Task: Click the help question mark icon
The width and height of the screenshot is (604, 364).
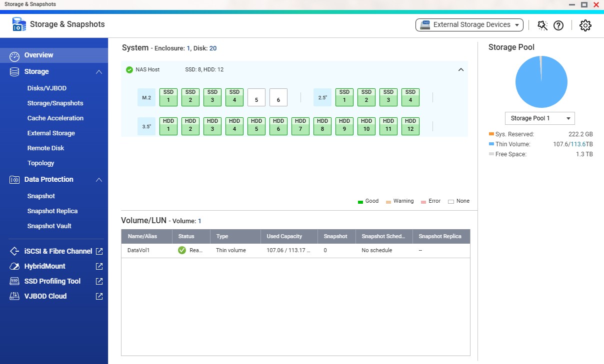Action: [x=558, y=25]
